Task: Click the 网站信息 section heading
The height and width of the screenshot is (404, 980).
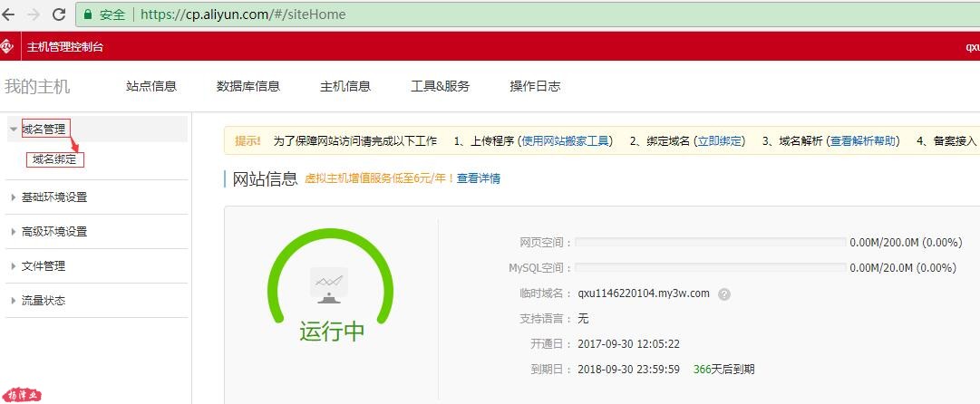Action: tap(265, 179)
